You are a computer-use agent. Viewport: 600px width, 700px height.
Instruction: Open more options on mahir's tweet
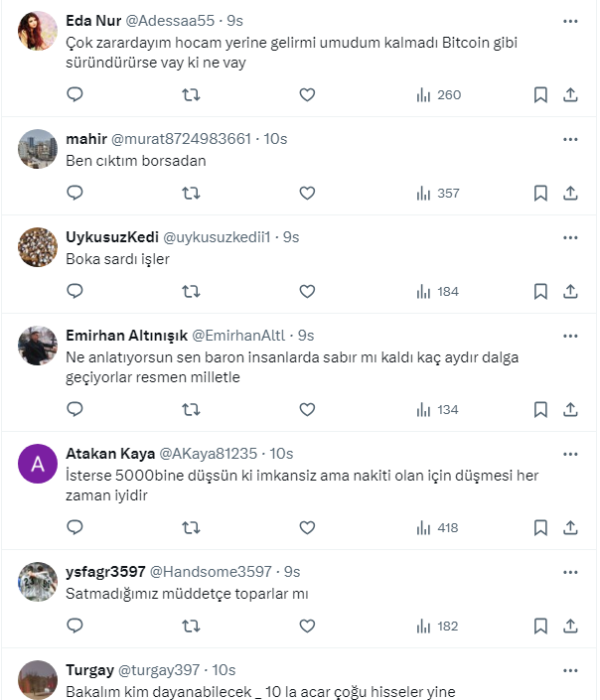570,139
